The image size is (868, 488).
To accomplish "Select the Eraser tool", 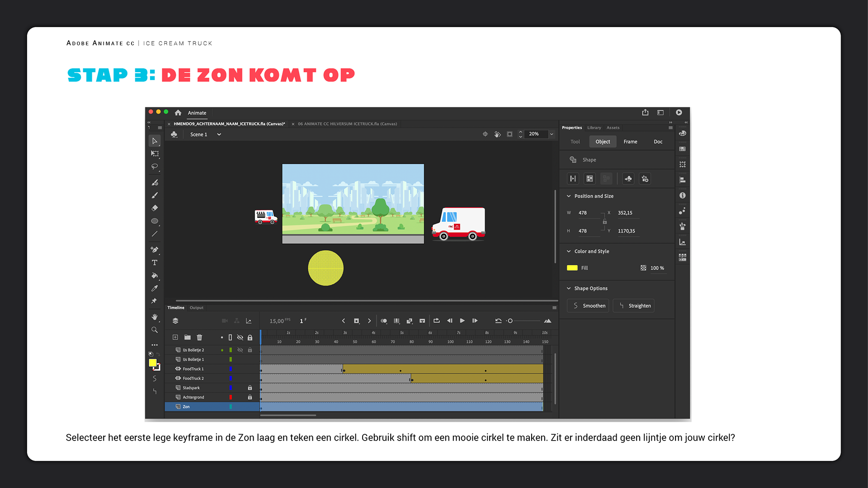I will (x=155, y=208).
